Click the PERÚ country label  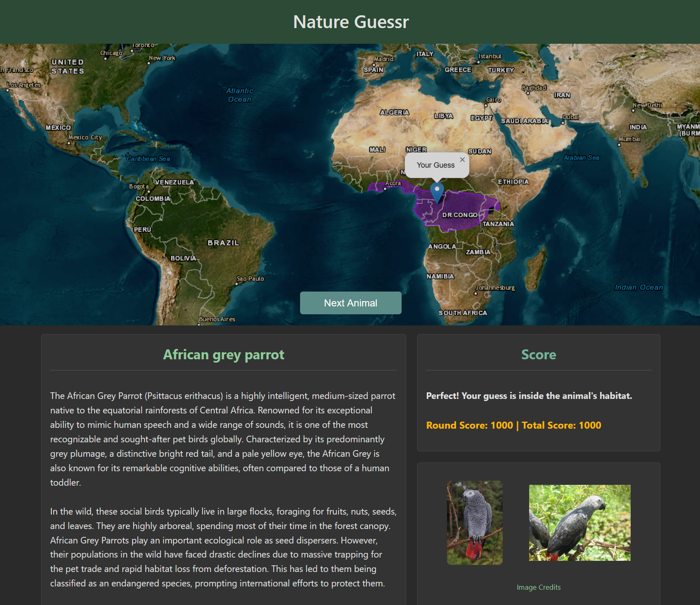coord(142,230)
